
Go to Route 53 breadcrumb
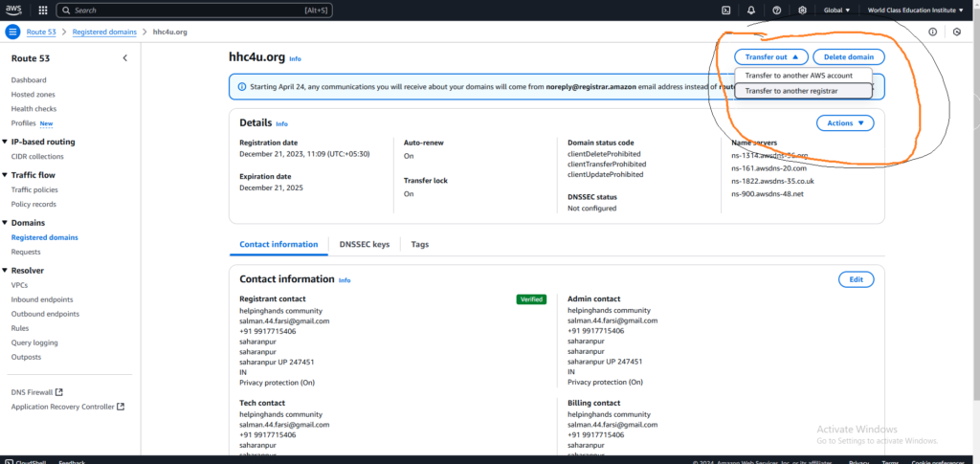[40, 32]
